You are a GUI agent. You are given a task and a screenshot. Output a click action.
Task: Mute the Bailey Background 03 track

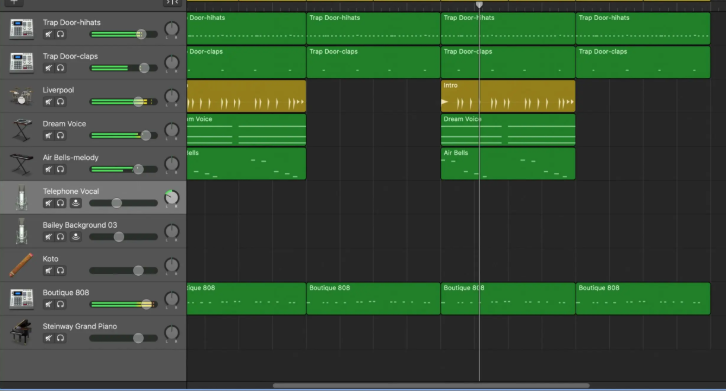[49, 237]
